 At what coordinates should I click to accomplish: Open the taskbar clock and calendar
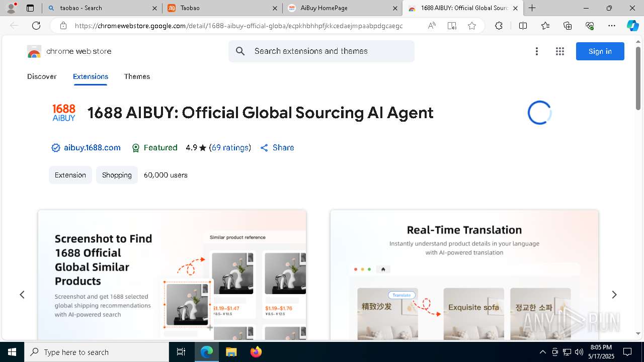tap(601, 352)
